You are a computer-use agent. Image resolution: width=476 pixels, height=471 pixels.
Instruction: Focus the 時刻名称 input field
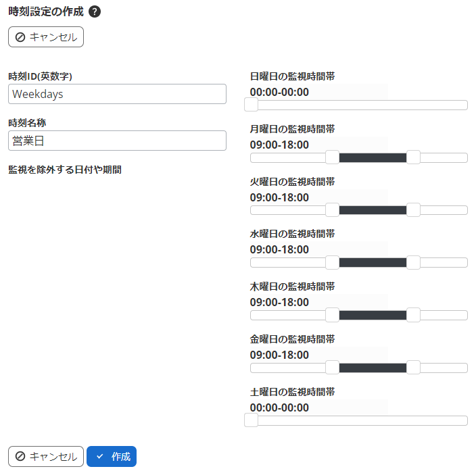point(117,141)
